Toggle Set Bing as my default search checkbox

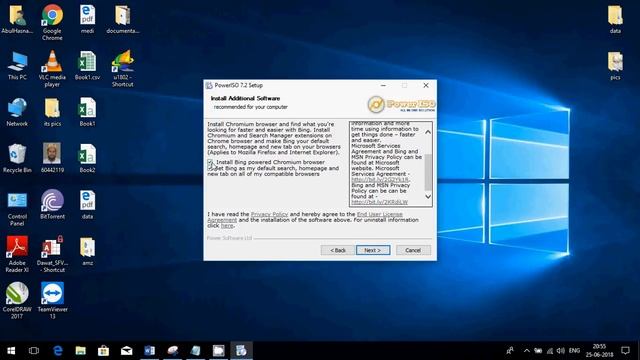click(x=211, y=168)
